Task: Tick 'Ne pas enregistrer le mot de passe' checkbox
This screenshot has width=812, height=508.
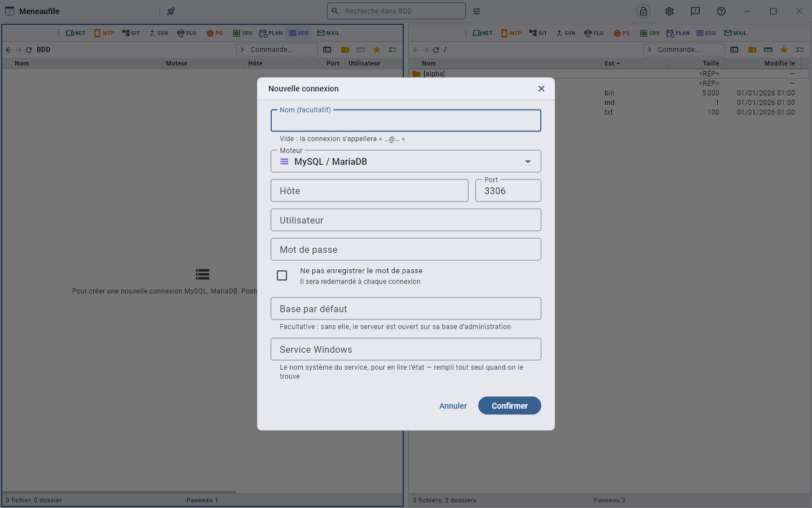Action: pyautogui.click(x=282, y=275)
